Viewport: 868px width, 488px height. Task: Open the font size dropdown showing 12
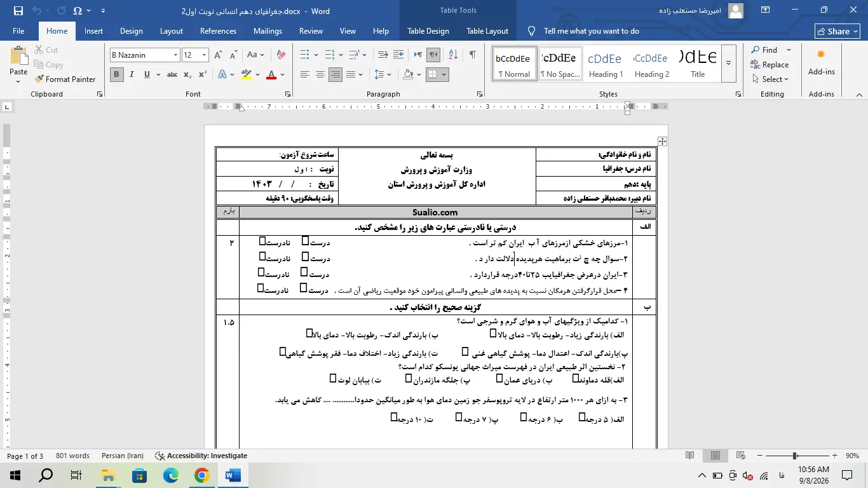[x=204, y=55]
